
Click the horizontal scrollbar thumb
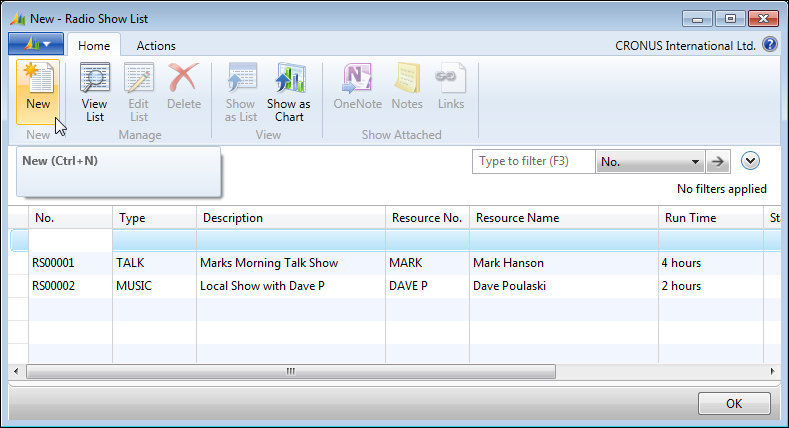291,372
